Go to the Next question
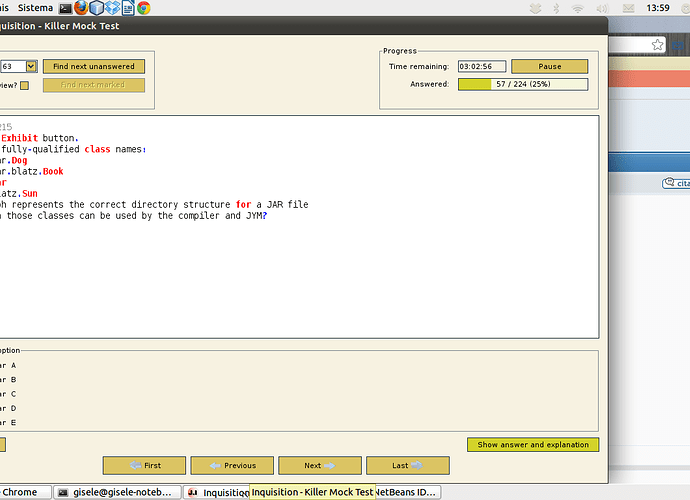This screenshot has height=500, width=690. tap(320, 465)
